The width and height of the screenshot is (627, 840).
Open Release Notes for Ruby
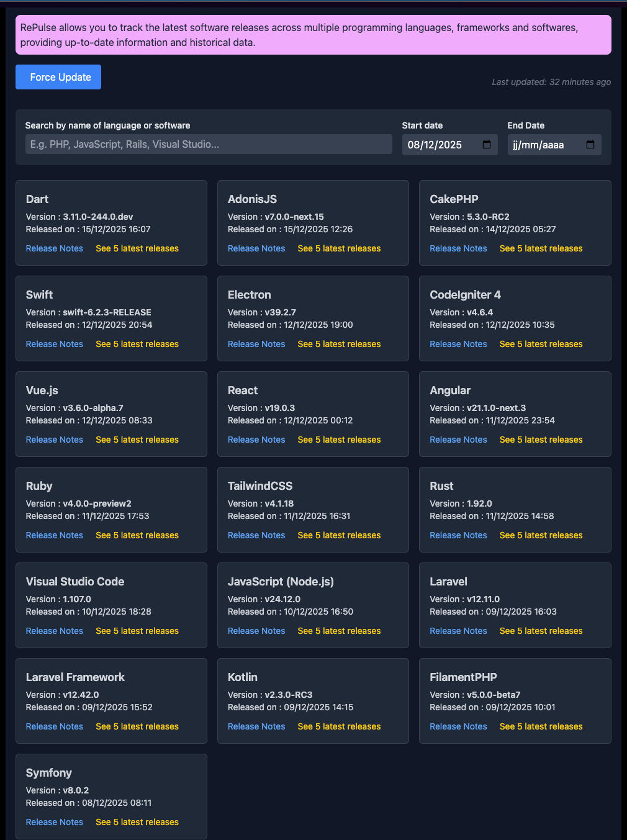[55, 535]
